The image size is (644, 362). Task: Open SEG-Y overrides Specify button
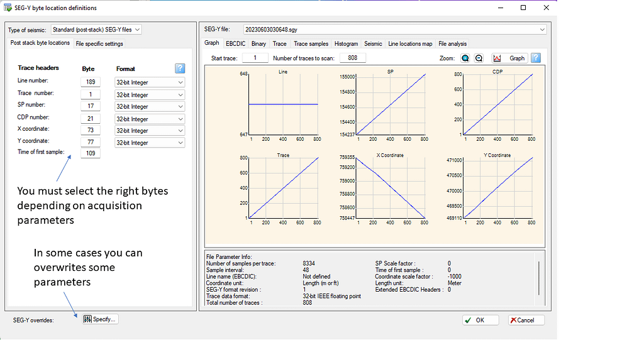pyautogui.click(x=100, y=319)
